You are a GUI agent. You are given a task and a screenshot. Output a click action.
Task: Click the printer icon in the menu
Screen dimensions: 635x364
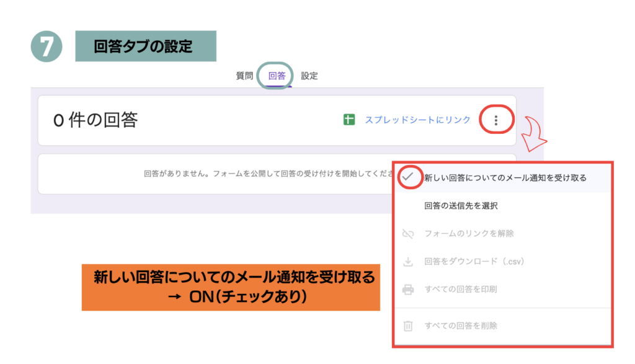tap(408, 290)
